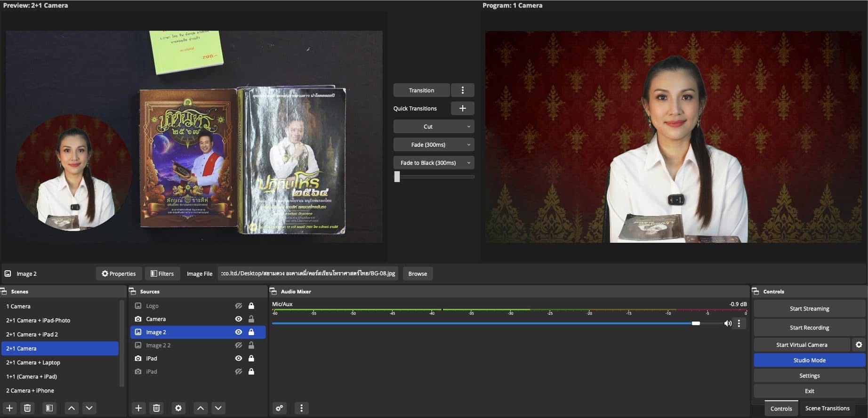This screenshot has width=868, height=418.
Task: Click the Transition button
Action: coord(421,90)
